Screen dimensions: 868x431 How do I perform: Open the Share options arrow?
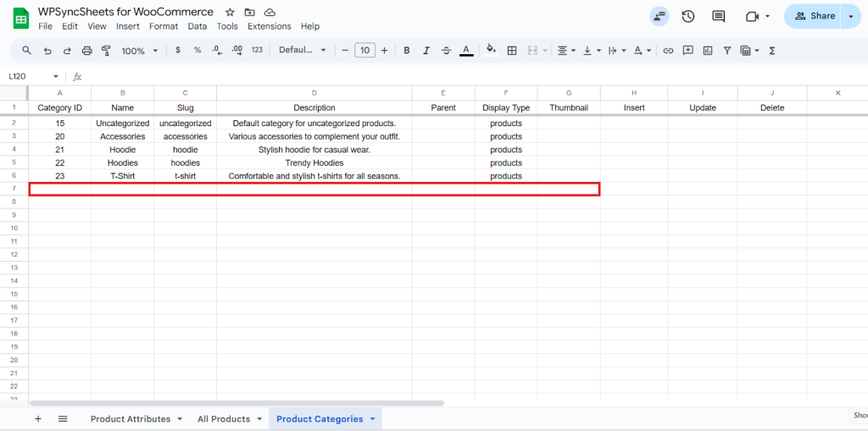[851, 16]
